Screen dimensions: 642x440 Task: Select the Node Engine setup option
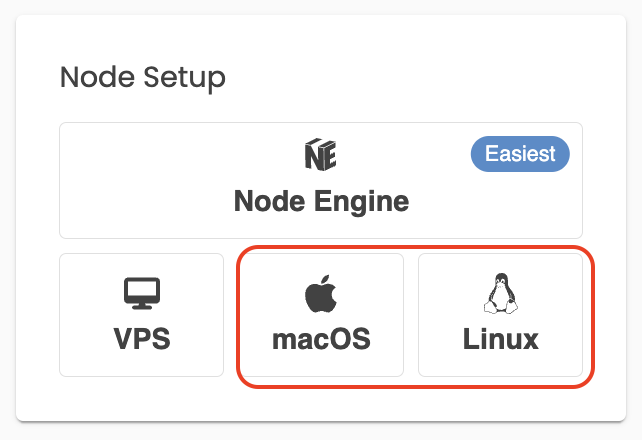[x=321, y=180]
